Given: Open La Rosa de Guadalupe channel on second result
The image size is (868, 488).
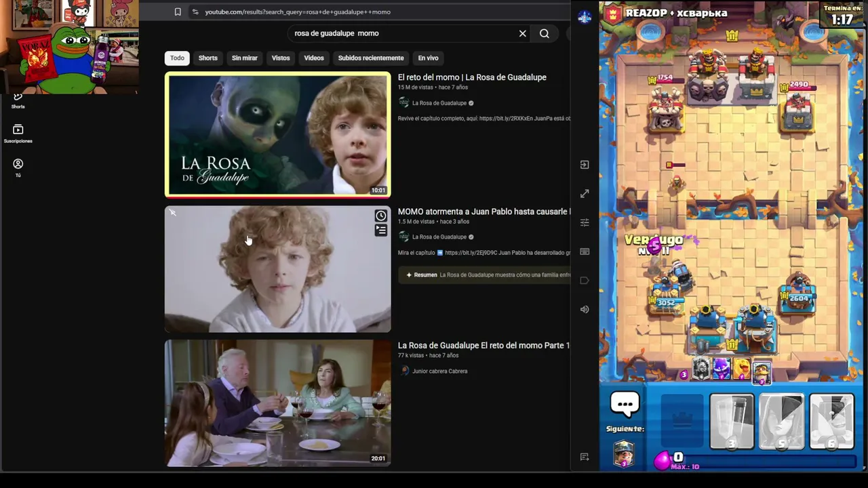Looking at the screenshot, I should pyautogui.click(x=439, y=237).
